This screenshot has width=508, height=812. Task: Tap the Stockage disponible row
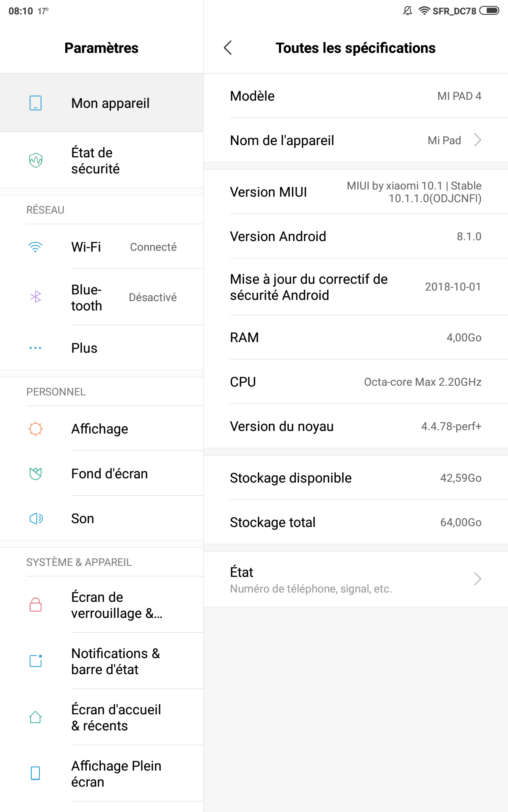click(x=356, y=478)
